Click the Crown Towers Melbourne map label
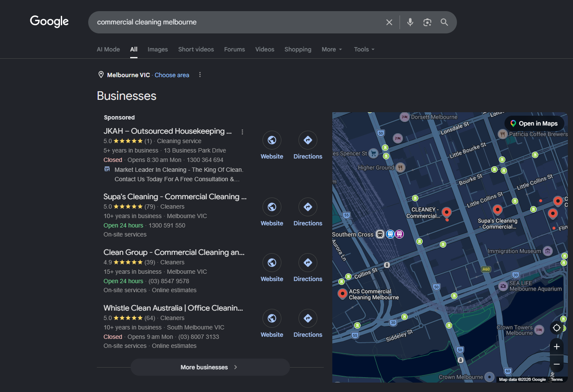 (x=515, y=330)
